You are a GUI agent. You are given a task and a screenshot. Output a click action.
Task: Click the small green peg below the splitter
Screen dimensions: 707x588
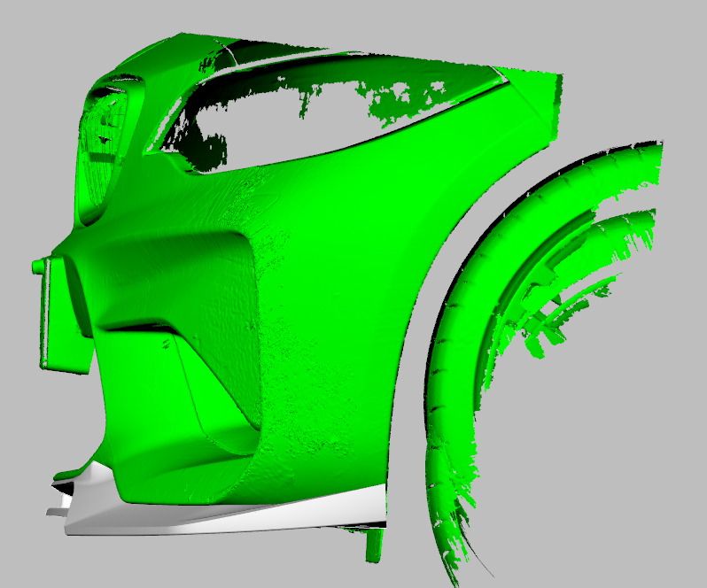(375, 545)
